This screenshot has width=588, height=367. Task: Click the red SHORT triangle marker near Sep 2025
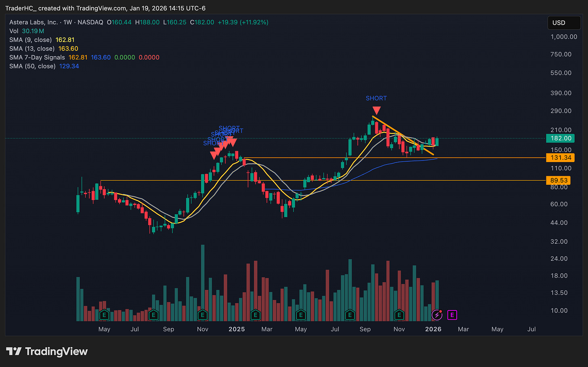[376, 110]
